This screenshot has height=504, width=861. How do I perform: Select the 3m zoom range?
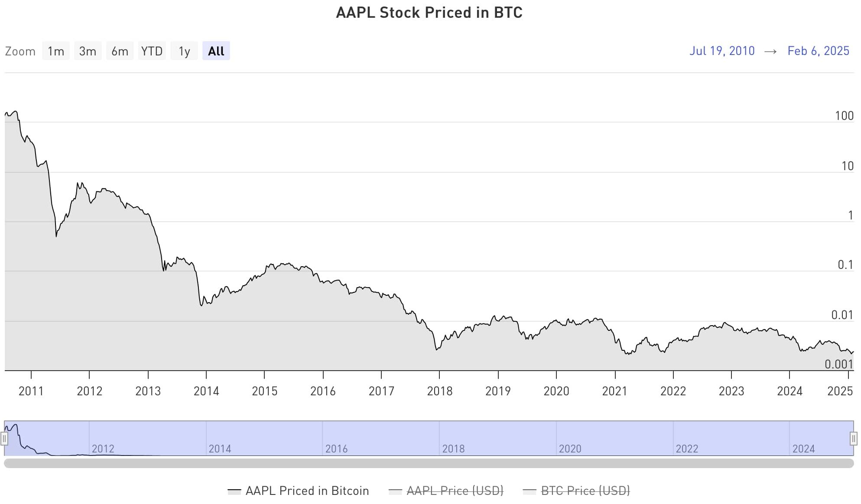[88, 51]
